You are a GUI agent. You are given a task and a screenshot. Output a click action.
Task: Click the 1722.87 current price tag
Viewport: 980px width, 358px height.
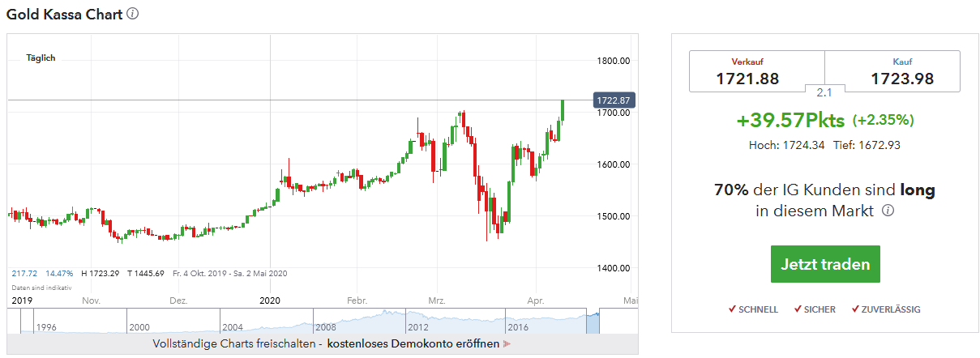(614, 100)
